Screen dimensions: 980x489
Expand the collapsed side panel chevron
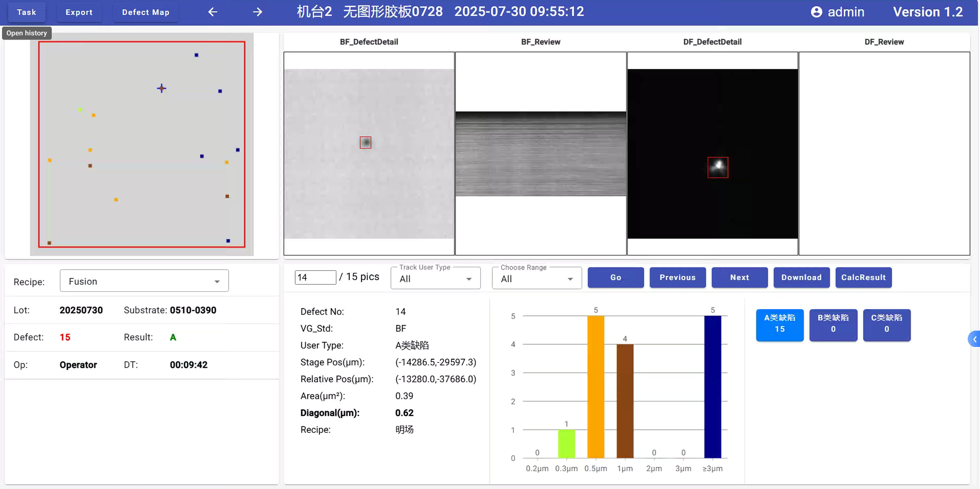(974, 339)
